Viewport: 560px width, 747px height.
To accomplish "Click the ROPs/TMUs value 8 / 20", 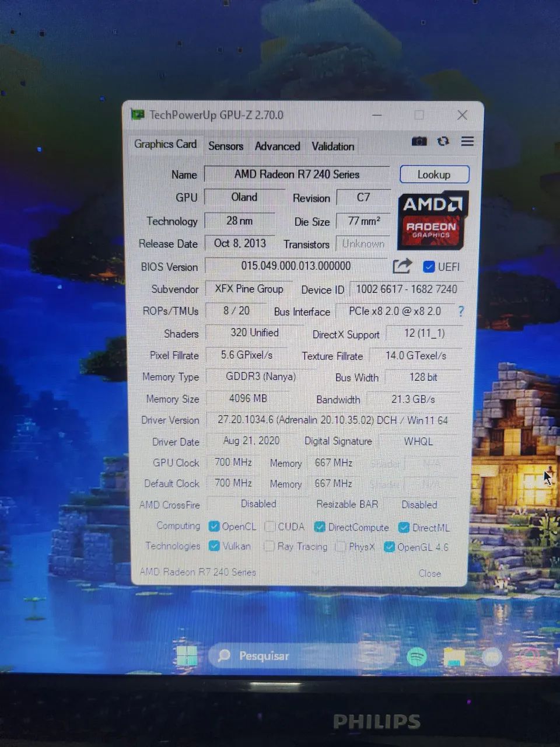I will [236, 311].
